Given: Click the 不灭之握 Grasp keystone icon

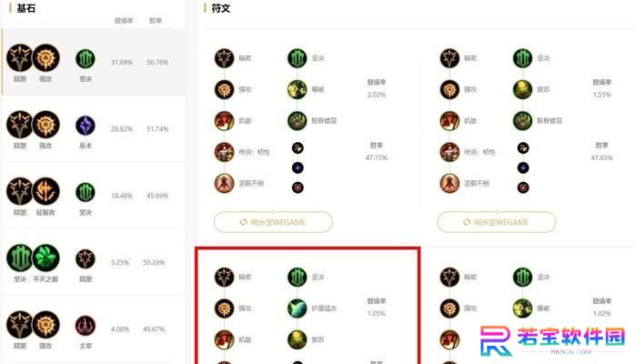Looking at the screenshot, I should [x=45, y=258].
